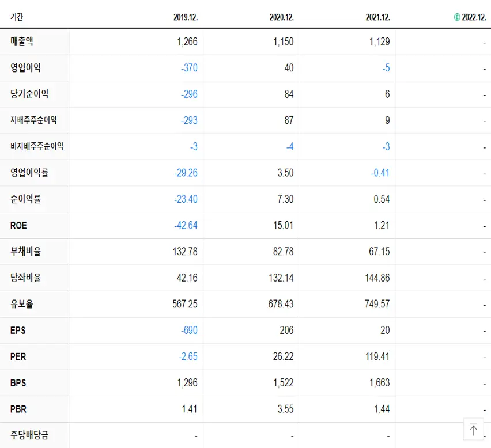The height and width of the screenshot is (448, 491).
Task: Click the 비지배주주순이익 row label
Action: (x=33, y=146)
